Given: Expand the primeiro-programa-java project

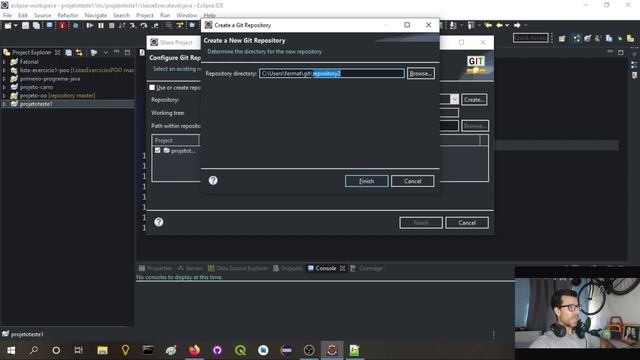Looking at the screenshot, I should 4,79.
